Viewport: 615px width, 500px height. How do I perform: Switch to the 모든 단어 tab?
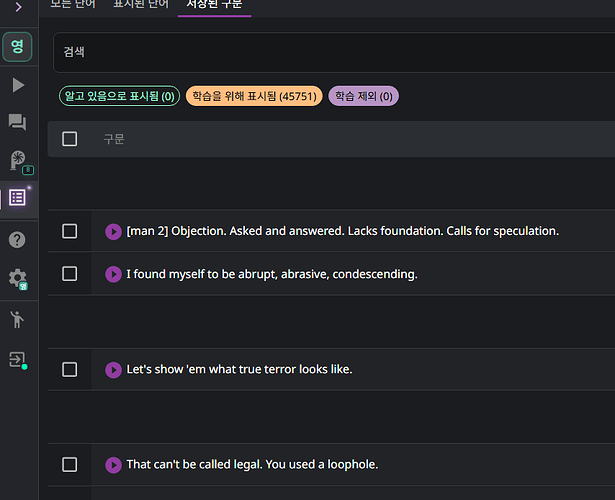[74, 4]
